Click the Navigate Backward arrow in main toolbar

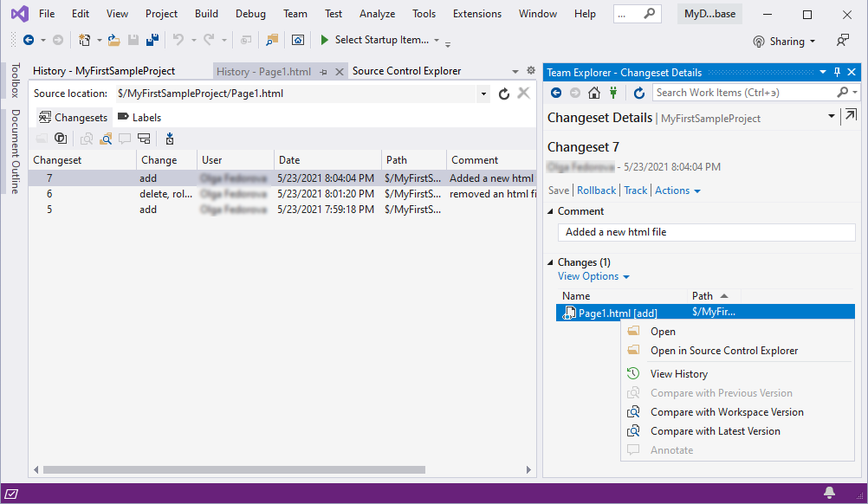(29, 40)
